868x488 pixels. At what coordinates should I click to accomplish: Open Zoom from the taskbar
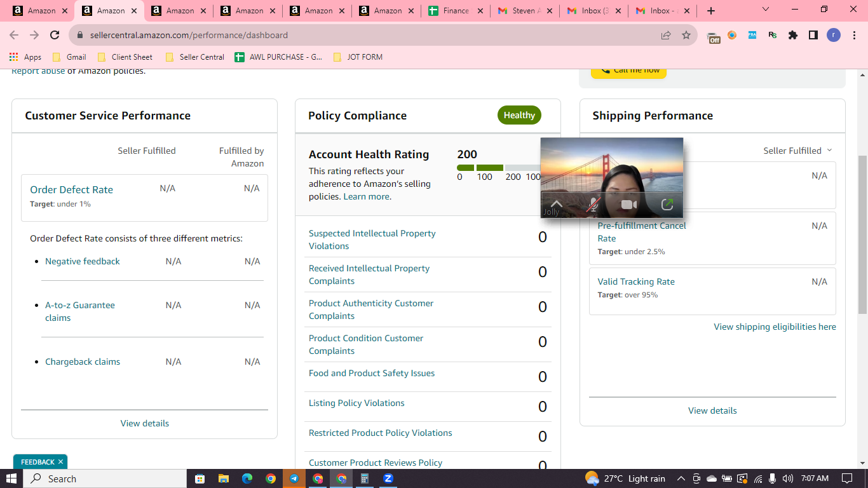388,478
